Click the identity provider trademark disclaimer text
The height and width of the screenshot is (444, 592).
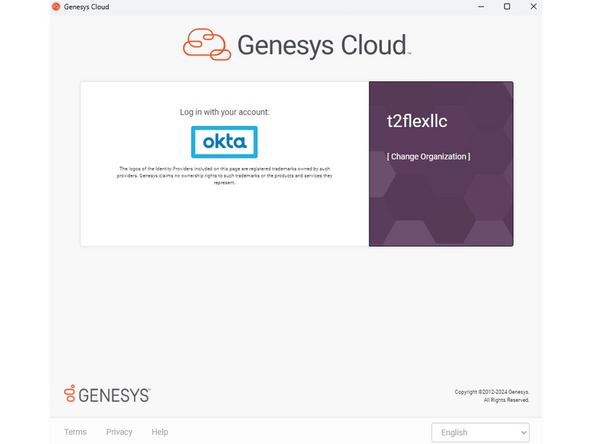pyautogui.click(x=225, y=176)
